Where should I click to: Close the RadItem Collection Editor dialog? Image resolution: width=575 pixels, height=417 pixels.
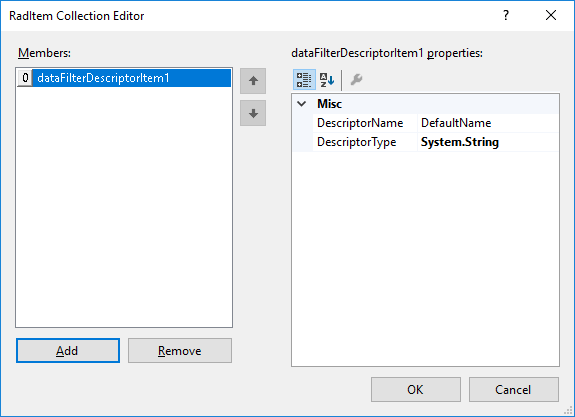tap(551, 15)
